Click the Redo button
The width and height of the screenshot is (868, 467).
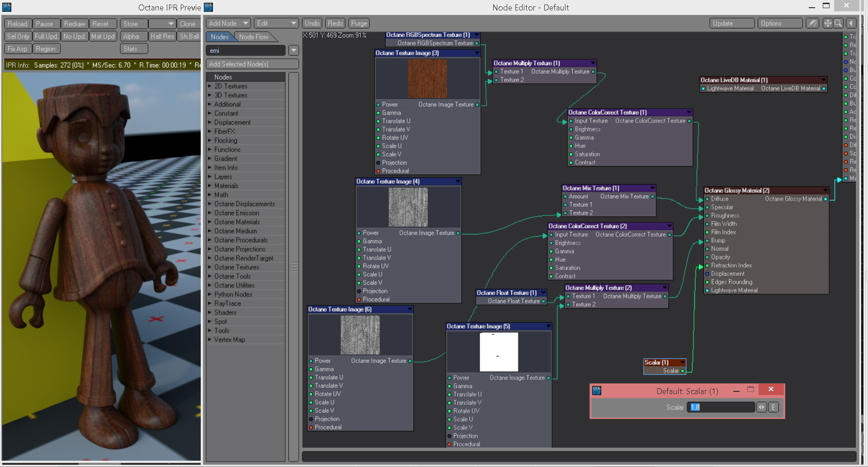335,23
